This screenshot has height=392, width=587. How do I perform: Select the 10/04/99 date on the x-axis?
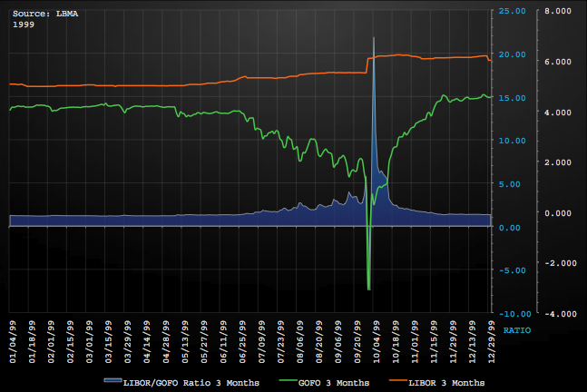(376, 341)
